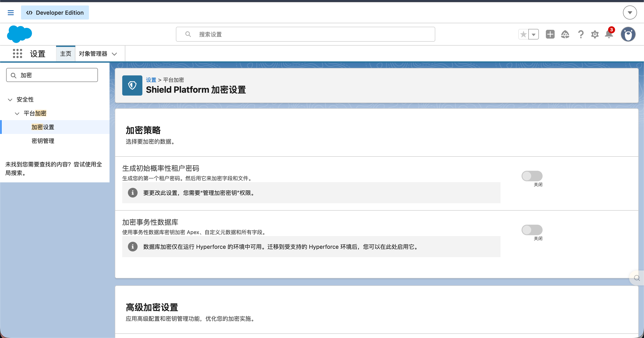
Task: Click the sidebar quick find field containing 加密
Action: pos(52,75)
